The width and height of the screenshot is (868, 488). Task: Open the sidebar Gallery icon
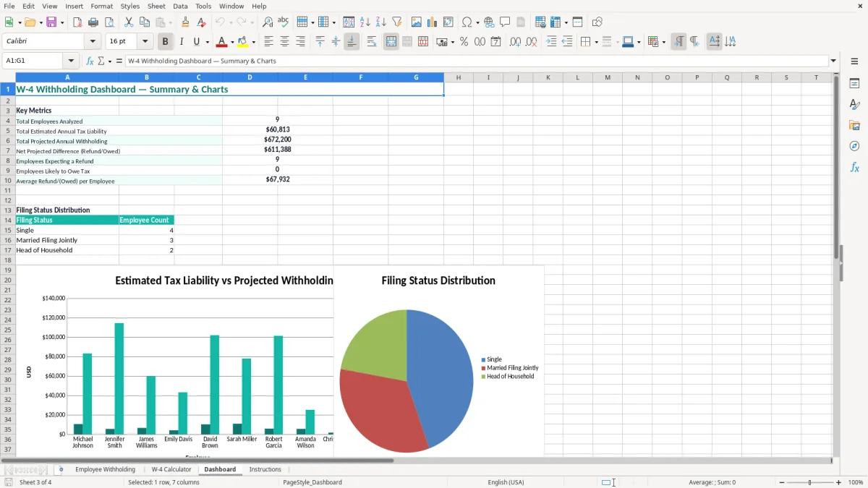pyautogui.click(x=854, y=125)
